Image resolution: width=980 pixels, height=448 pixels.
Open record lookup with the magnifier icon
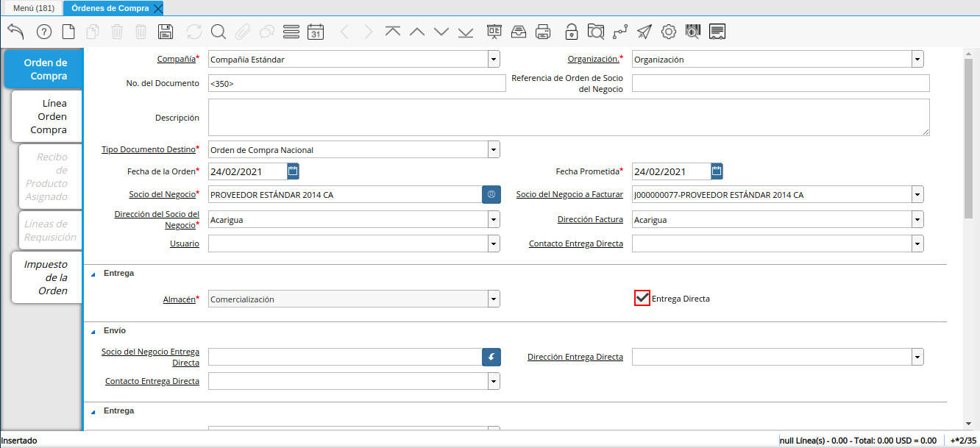(219, 32)
